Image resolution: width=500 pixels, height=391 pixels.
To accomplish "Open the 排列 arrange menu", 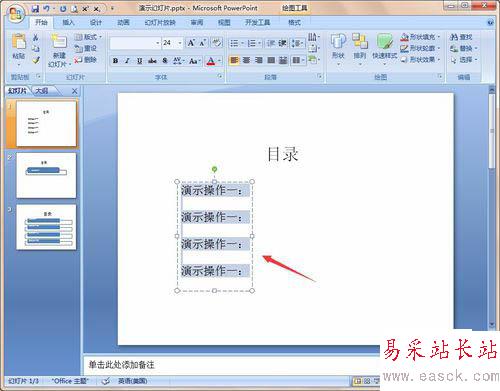I will tap(360, 49).
